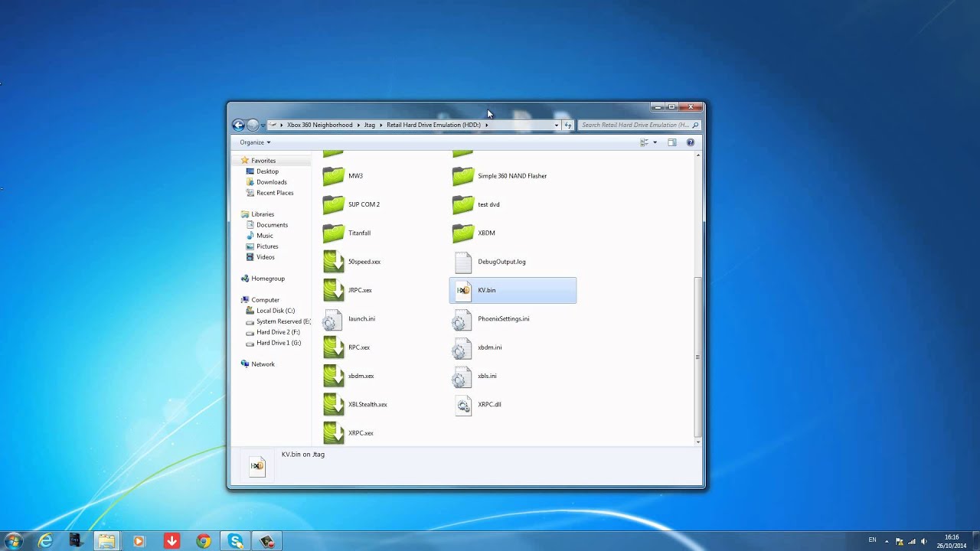Select the Simple 360 NAND Flasher folder

(x=499, y=176)
